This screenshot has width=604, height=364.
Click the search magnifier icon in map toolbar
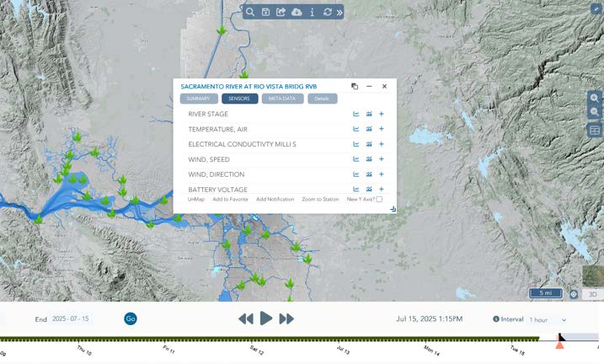(x=251, y=13)
